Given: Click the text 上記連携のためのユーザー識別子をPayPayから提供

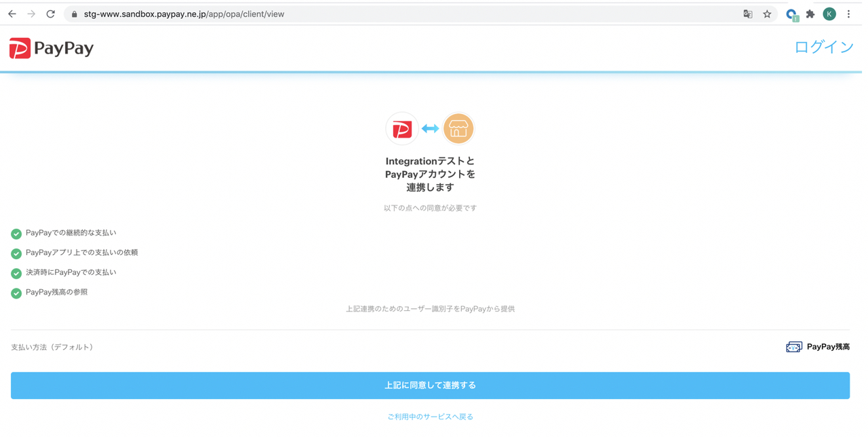Looking at the screenshot, I should (431, 309).
